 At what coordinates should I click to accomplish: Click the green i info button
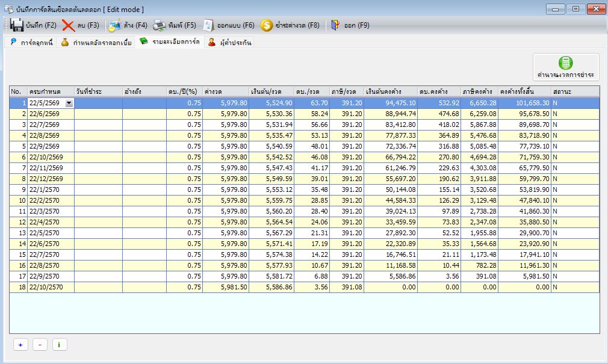click(x=60, y=345)
